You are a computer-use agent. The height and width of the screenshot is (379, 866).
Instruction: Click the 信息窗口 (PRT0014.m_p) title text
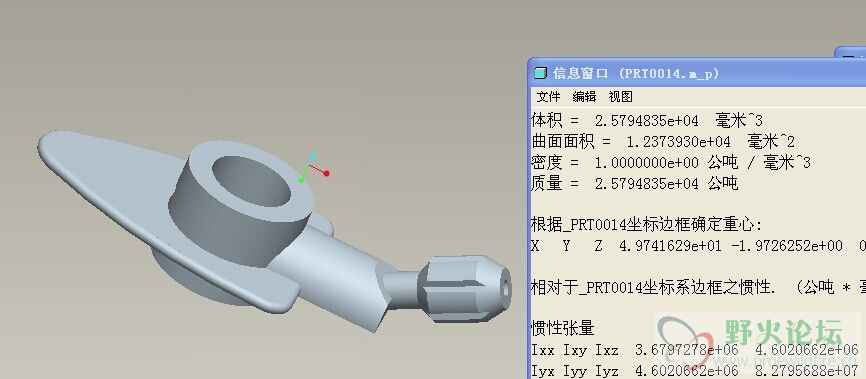coord(636,73)
